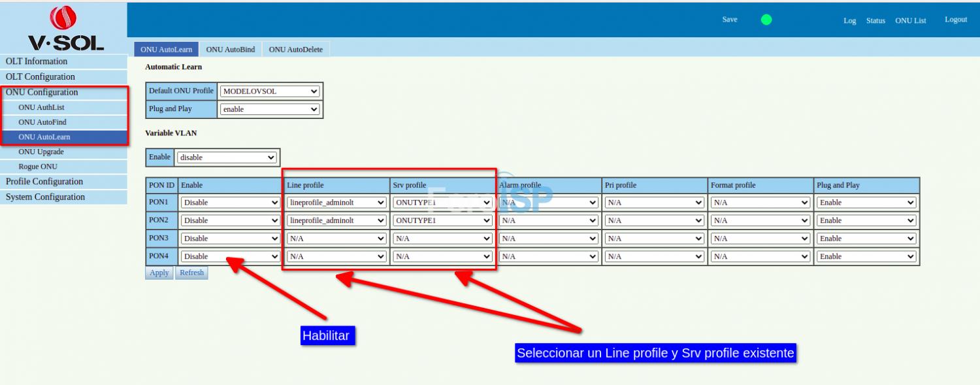Open the Log link in header
The height and width of the screenshot is (385, 980).
(x=849, y=21)
